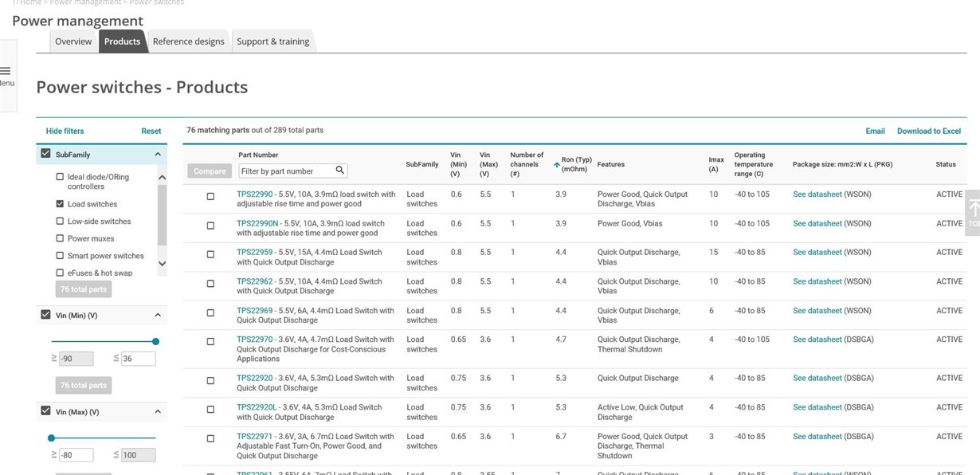Uncheck the Load switches filter
Viewport: 980px width, 475px height.
point(60,204)
